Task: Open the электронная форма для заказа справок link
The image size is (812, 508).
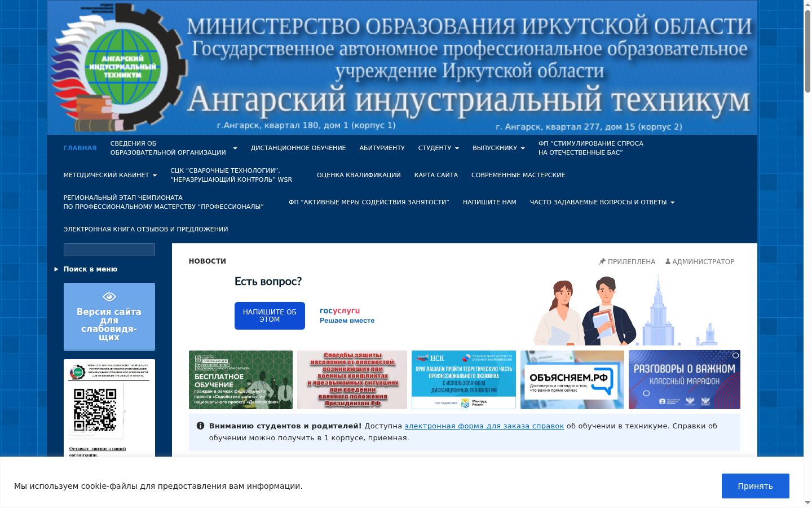Action: (484, 426)
